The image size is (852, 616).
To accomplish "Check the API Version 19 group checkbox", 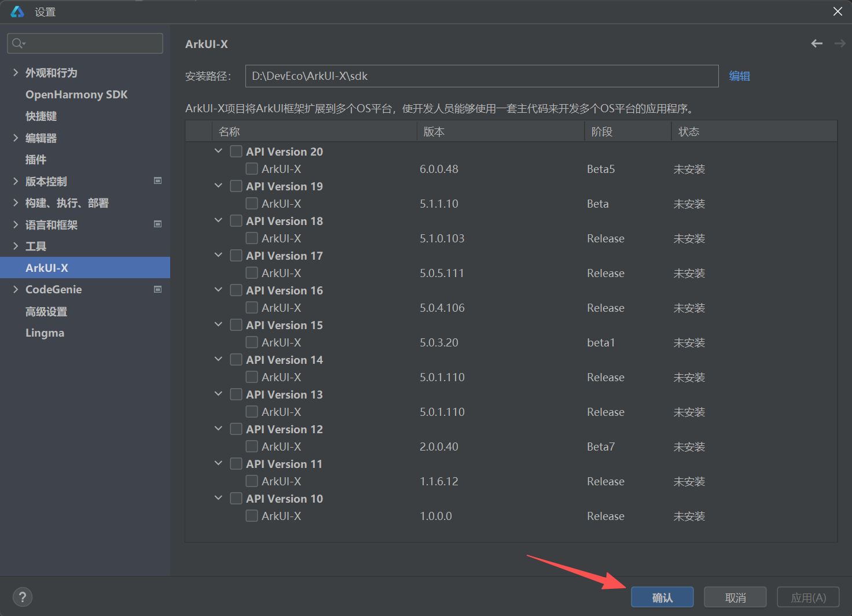I will 236,186.
